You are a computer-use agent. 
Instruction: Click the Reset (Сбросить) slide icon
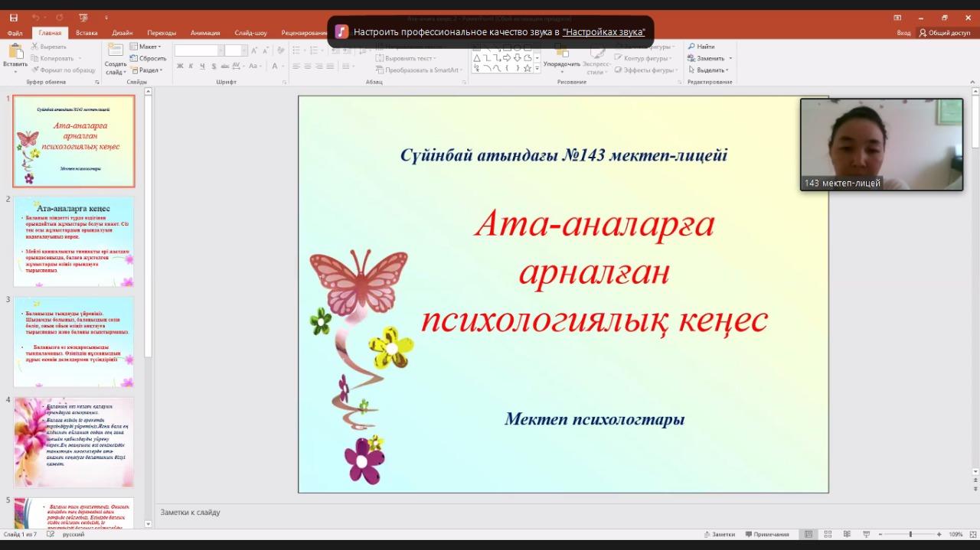[135, 58]
